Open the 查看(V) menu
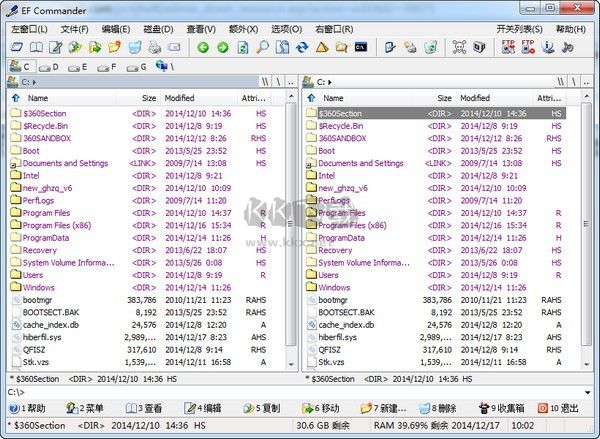The width and height of the screenshot is (600, 439). [201, 29]
